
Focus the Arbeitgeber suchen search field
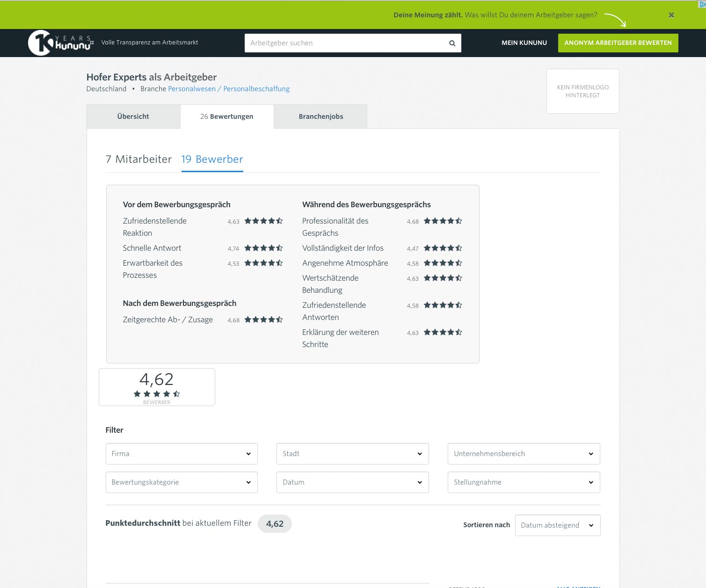346,43
